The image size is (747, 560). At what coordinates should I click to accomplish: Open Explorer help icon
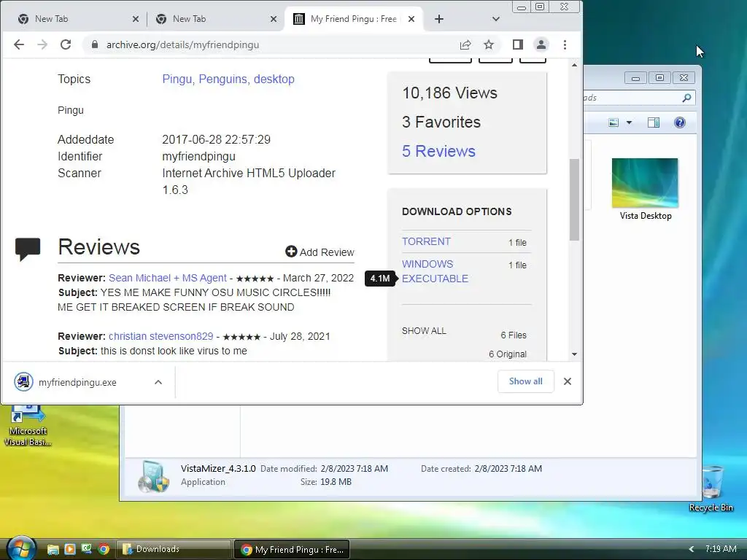click(x=680, y=122)
